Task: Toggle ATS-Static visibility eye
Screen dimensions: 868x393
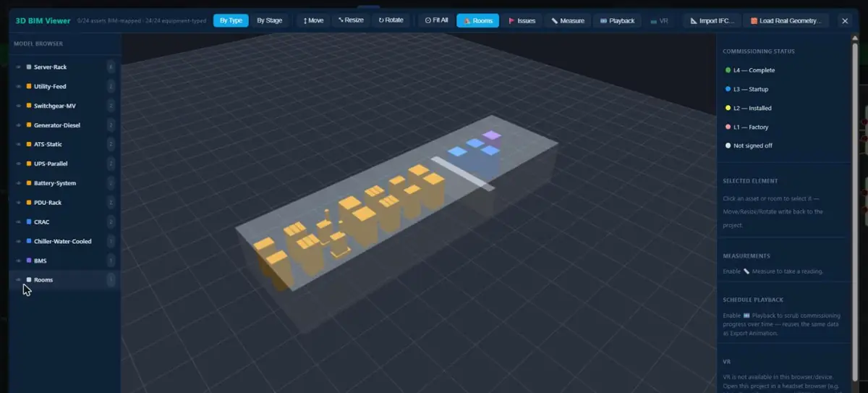Action: coord(19,144)
